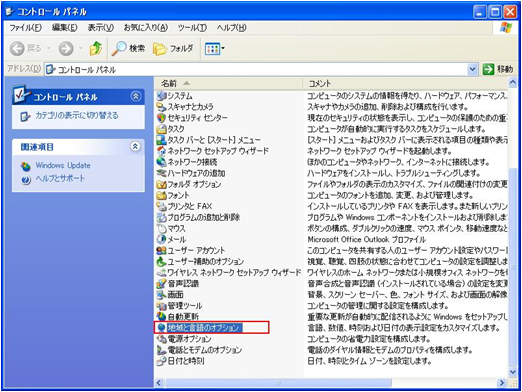Open the タスク scheduled tasks icon
The image size is (522, 392).
click(x=162, y=129)
